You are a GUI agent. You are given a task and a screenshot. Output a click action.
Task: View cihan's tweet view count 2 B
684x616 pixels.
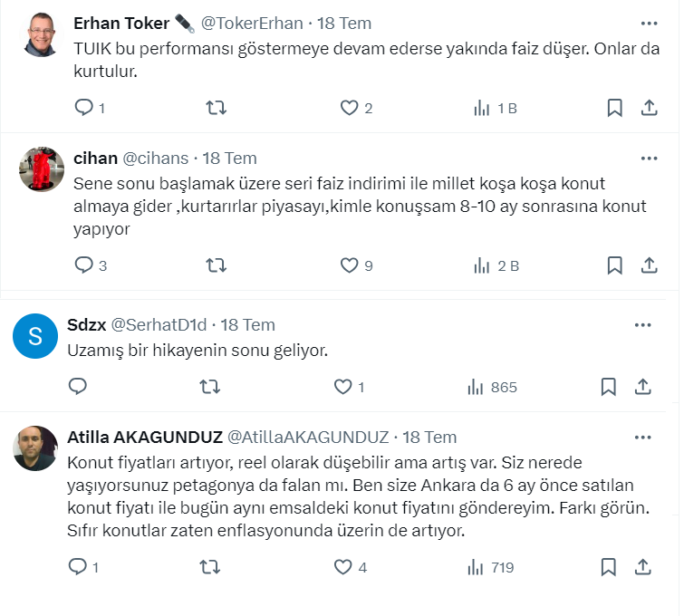[x=496, y=265]
